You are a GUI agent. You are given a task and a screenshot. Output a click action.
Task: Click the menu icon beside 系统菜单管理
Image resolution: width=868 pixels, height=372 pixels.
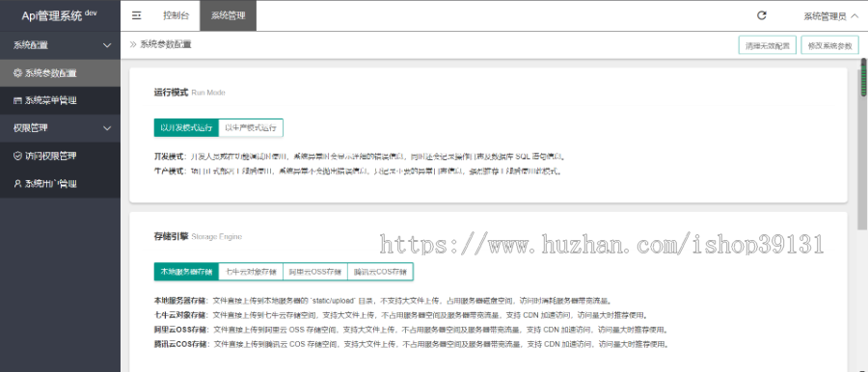[x=17, y=101]
